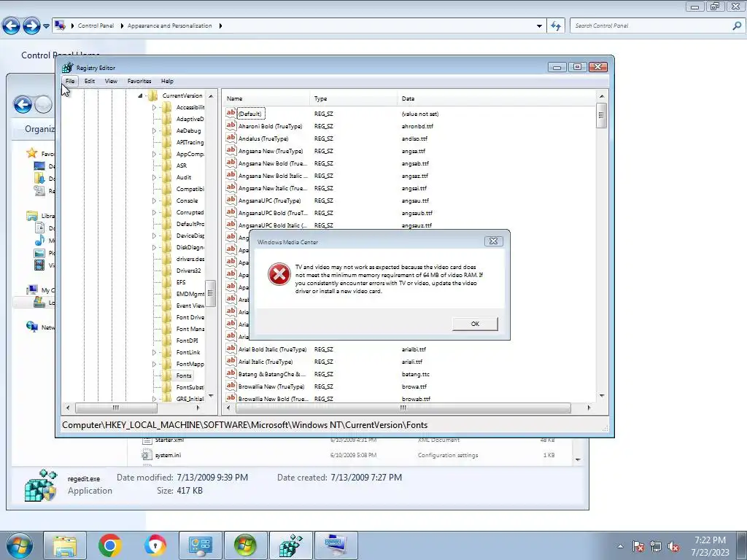Click the tree pane vertical scrollbar thumb
The image size is (747, 560).
210,293
